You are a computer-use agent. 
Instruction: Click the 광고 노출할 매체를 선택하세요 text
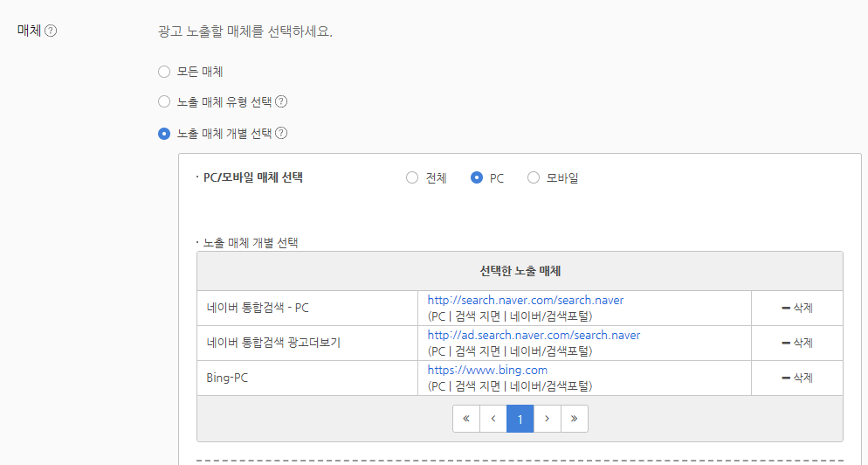(x=245, y=31)
